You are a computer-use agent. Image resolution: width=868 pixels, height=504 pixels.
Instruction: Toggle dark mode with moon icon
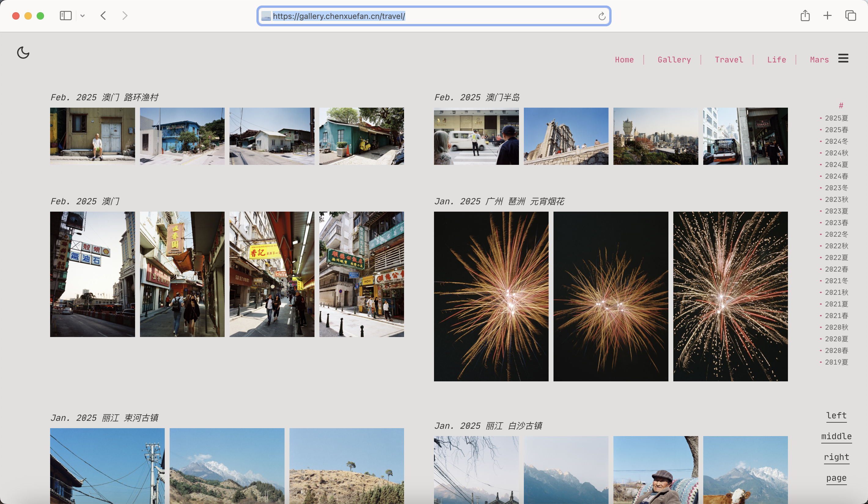[23, 53]
